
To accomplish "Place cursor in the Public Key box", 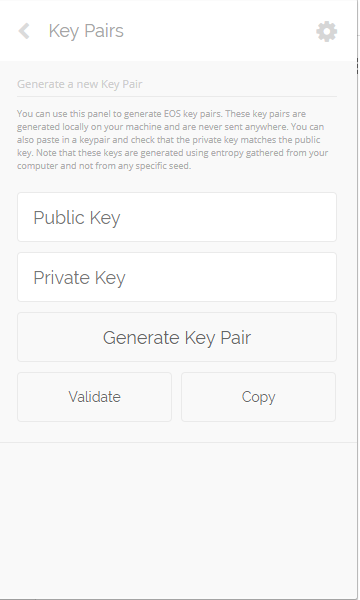I will (177, 217).
